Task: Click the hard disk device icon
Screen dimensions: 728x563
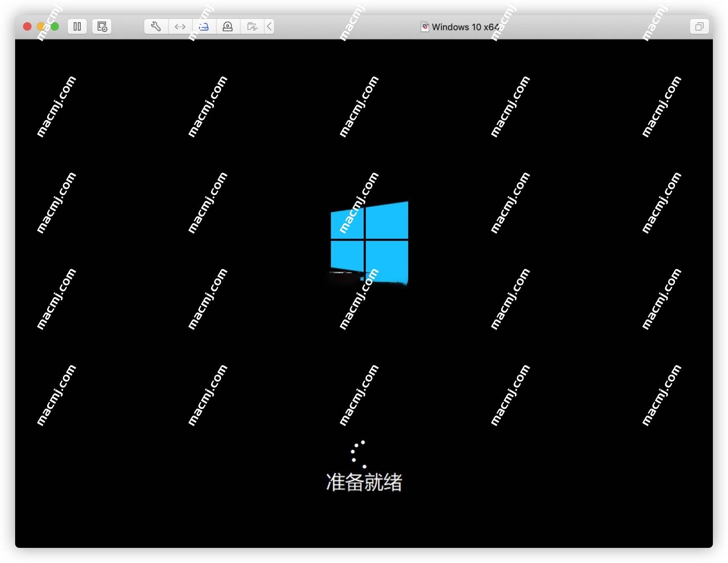Action: [x=204, y=26]
